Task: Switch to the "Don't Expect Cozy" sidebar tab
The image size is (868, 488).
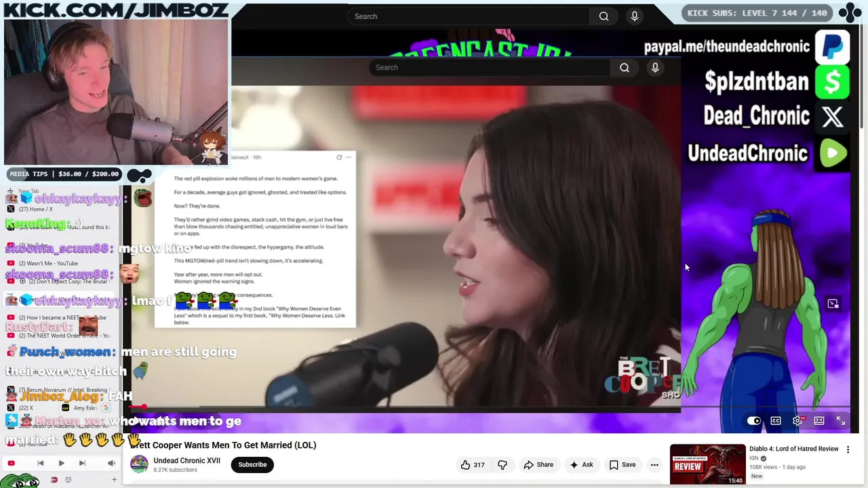Action: [x=61, y=281]
